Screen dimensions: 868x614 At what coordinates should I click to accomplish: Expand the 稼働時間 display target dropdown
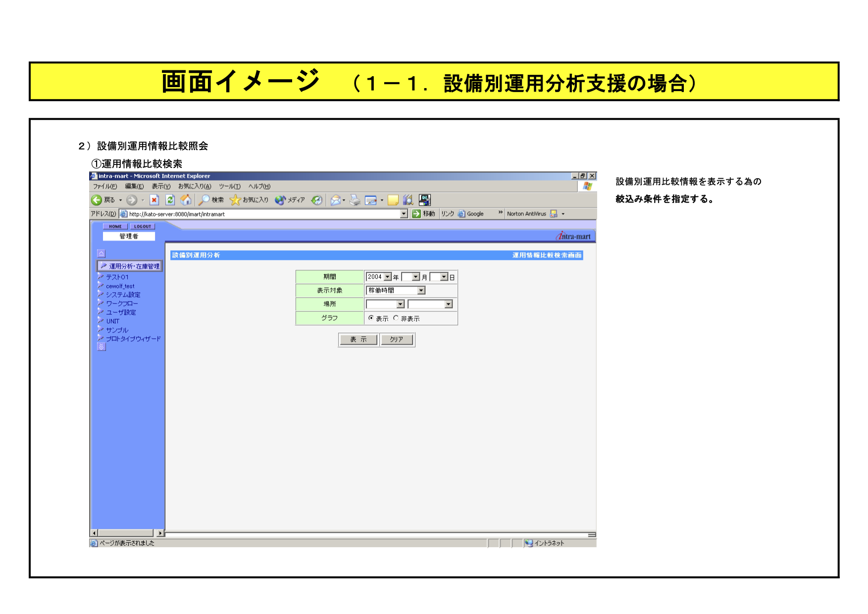[x=421, y=291]
